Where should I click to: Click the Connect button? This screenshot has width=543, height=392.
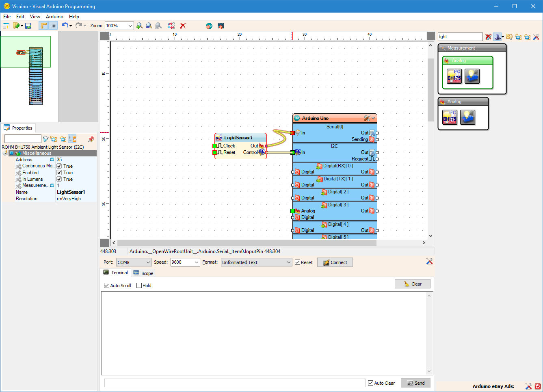335,262
